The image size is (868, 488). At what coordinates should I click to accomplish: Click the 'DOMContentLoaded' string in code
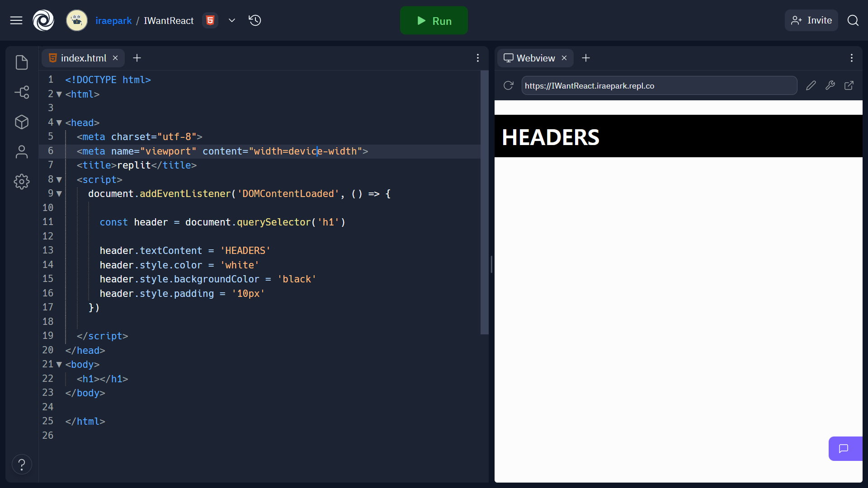pyautogui.click(x=288, y=194)
